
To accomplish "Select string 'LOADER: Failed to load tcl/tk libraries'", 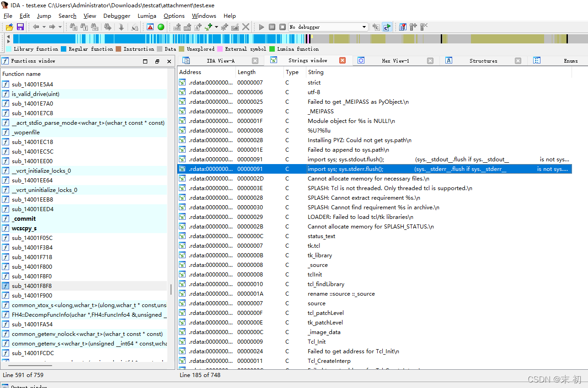I will (375, 217).
